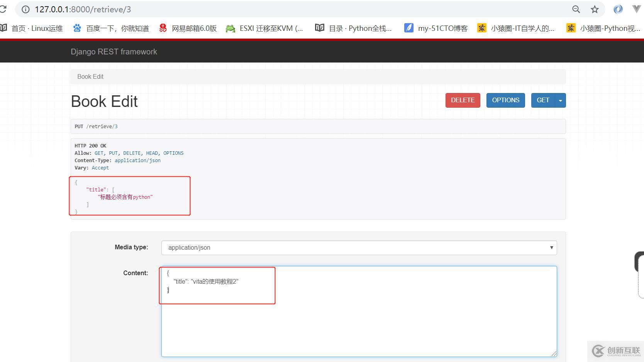This screenshot has height=362, width=644.
Task: Click the Allow methods header line
Action: [129, 153]
